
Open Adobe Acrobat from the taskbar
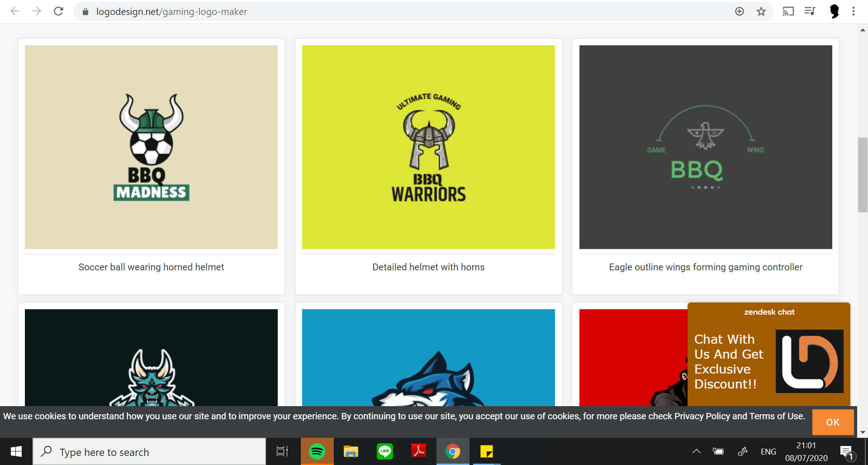pyautogui.click(x=419, y=451)
